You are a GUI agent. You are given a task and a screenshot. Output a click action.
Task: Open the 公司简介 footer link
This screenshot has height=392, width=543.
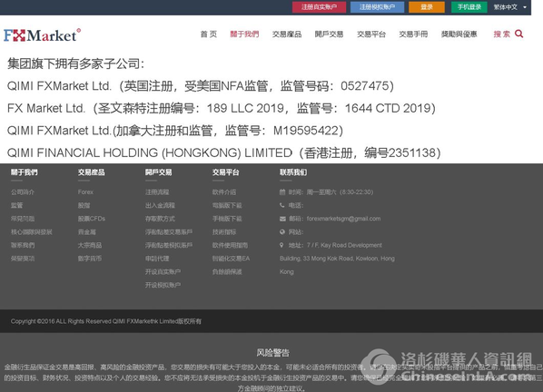click(x=23, y=192)
